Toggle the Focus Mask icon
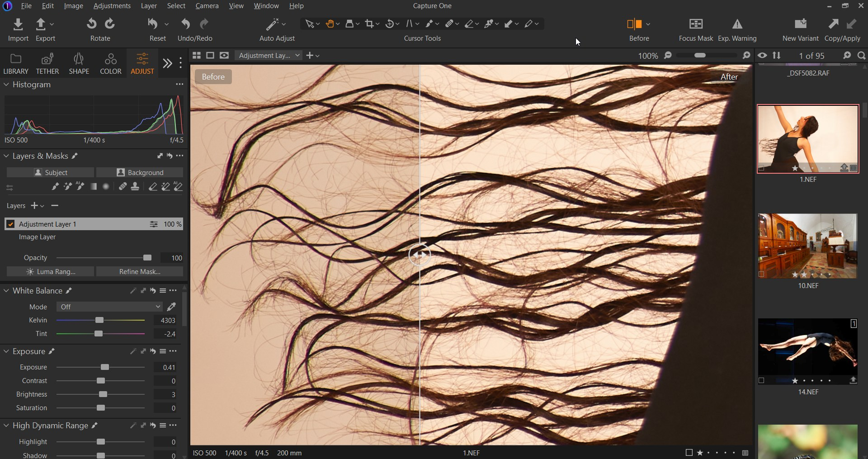 point(696,24)
